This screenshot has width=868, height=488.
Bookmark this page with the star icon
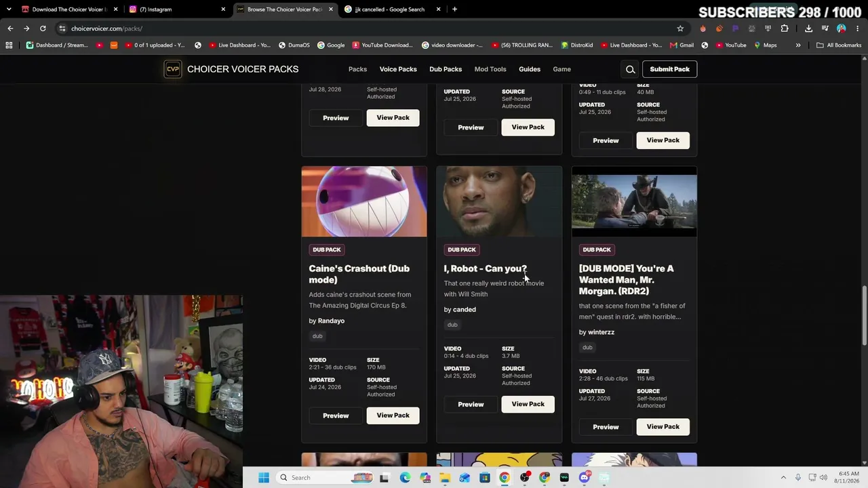(680, 28)
